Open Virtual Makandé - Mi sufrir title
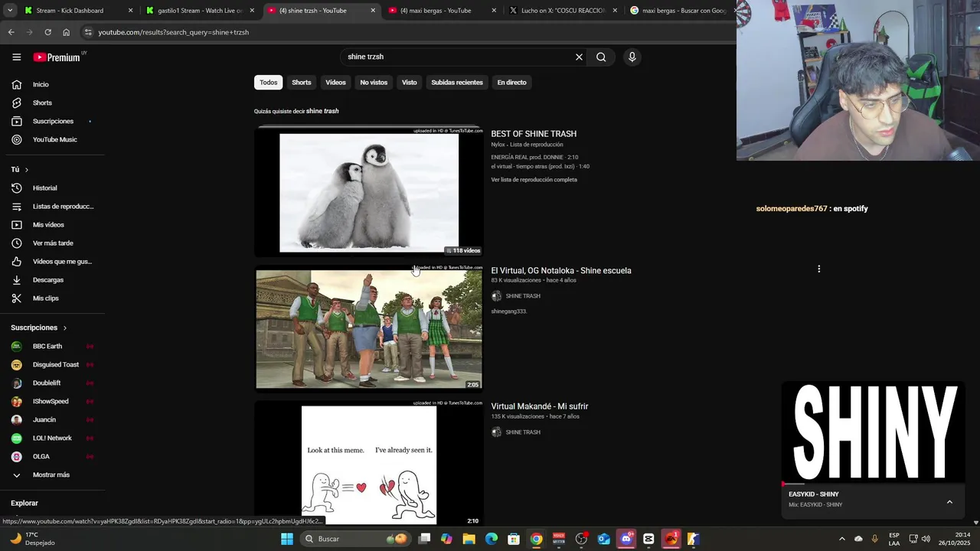The width and height of the screenshot is (980, 551). (540, 406)
